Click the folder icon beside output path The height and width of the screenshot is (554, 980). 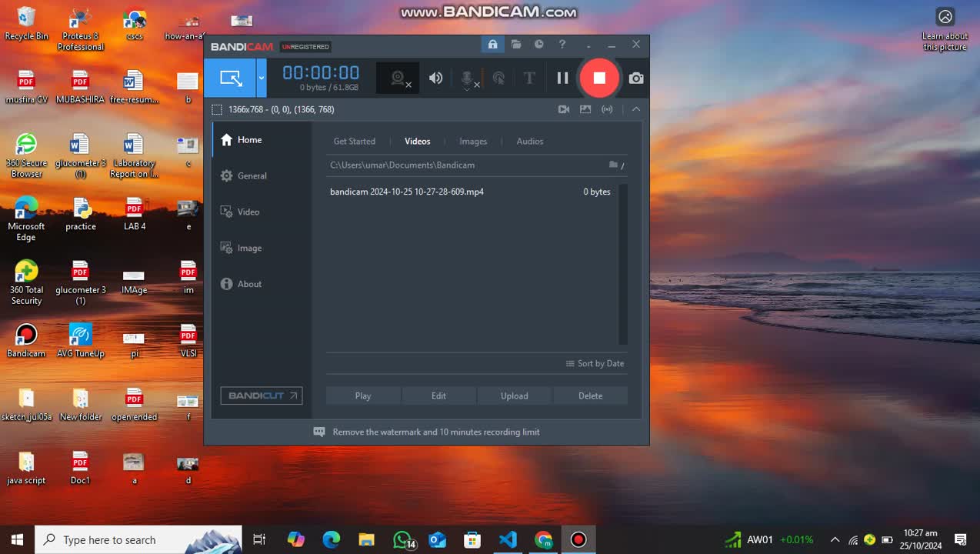pyautogui.click(x=614, y=165)
